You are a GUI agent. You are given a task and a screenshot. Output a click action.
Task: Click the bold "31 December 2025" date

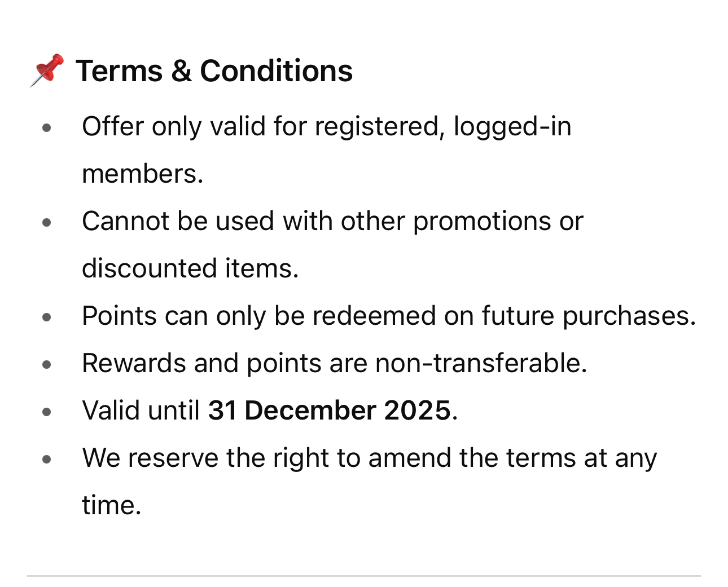330,411
